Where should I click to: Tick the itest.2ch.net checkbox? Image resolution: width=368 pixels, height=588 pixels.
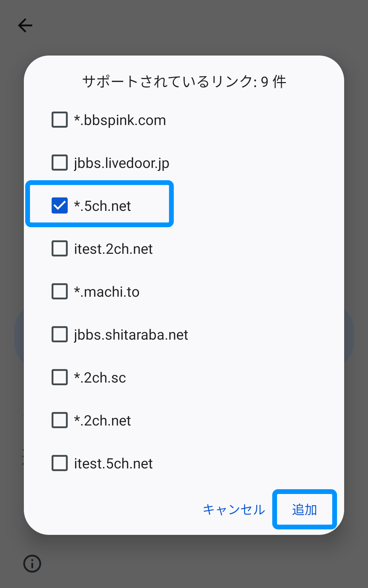coord(60,248)
